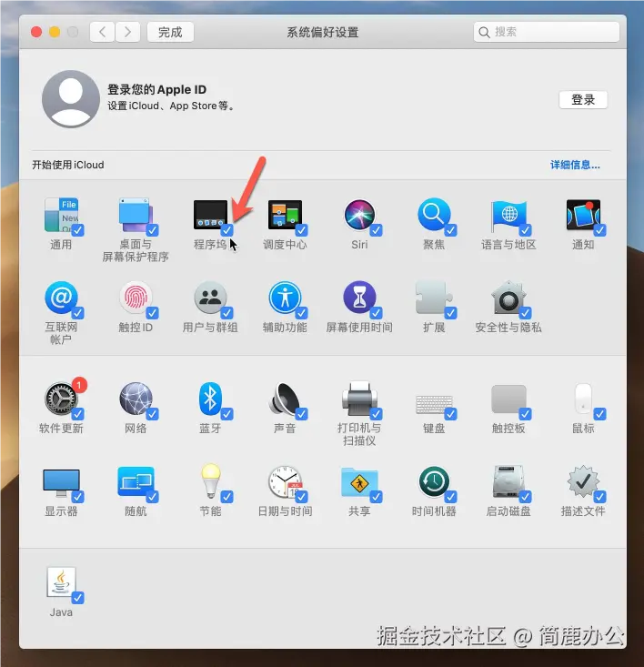Focus the 搜索 search field
This screenshot has width=644, height=667.
tap(547, 32)
